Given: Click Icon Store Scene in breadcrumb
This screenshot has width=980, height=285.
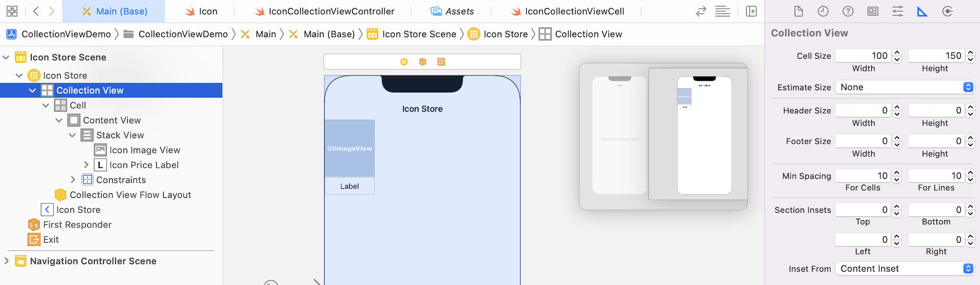Looking at the screenshot, I should click(x=419, y=34).
